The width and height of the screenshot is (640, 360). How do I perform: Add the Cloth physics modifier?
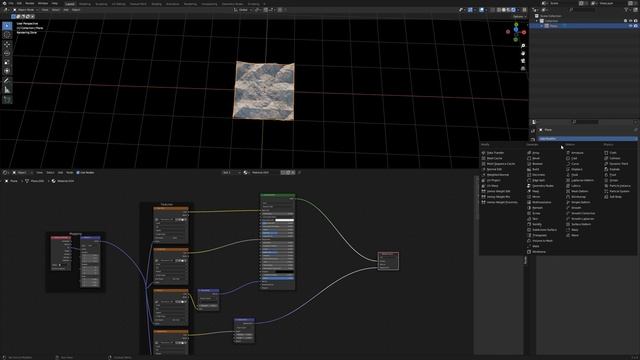click(611, 153)
